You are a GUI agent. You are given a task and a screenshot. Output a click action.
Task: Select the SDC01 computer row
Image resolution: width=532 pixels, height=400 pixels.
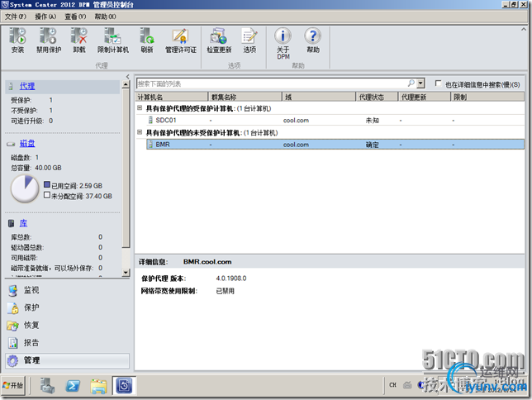pyautogui.click(x=335, y=120)
